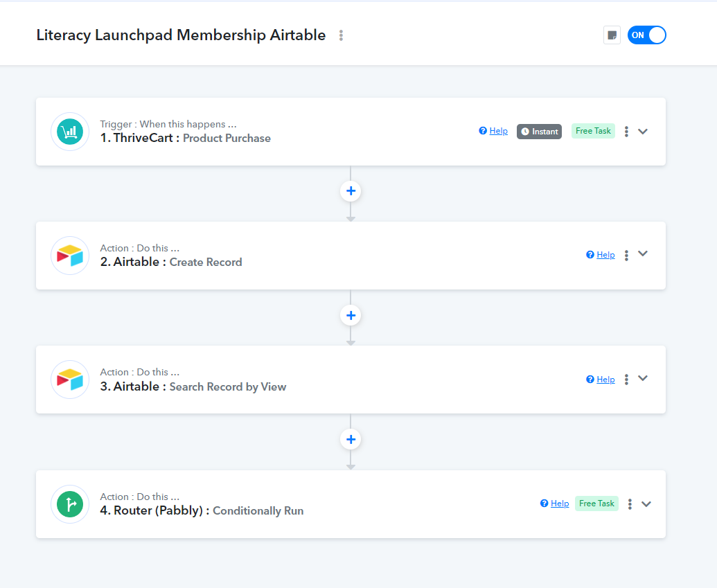Open three-dot menu for Search Record step
This screenshot has height=588, width=717.
pos(626,379)
